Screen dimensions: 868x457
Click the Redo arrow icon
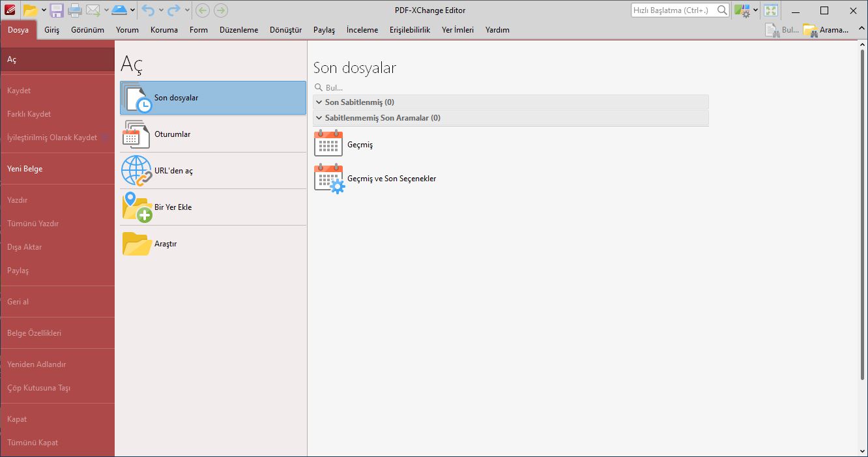tap(174, 10)
